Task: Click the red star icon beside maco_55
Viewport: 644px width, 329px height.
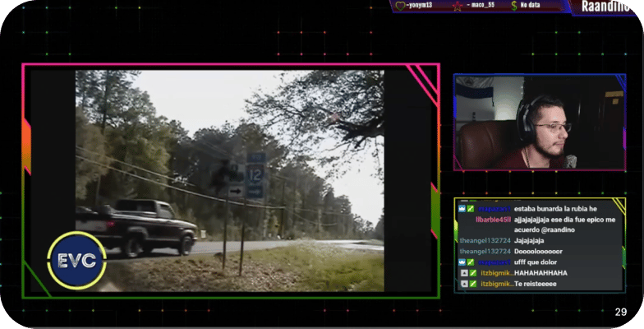Action: click(458, 6)
